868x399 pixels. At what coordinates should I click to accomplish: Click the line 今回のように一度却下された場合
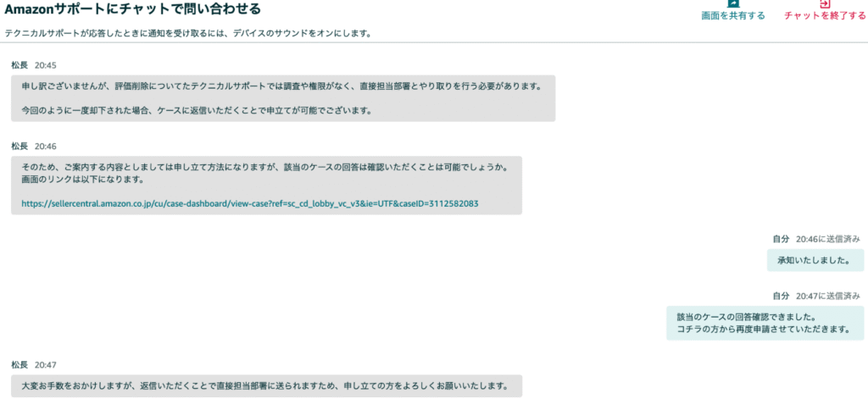click(x=196, y=110)
